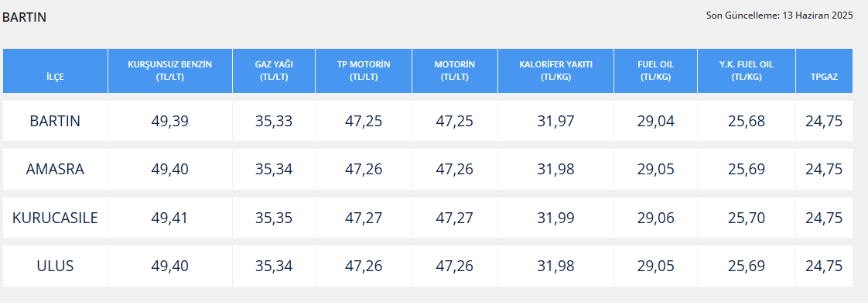
Task: Select the KURUCASILE district cell
Action: [56, 218]
